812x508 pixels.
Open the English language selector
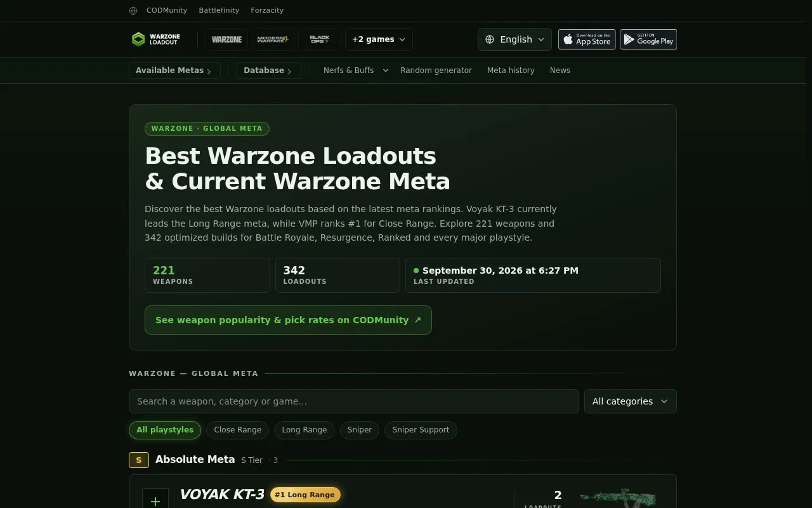[514, 39]
